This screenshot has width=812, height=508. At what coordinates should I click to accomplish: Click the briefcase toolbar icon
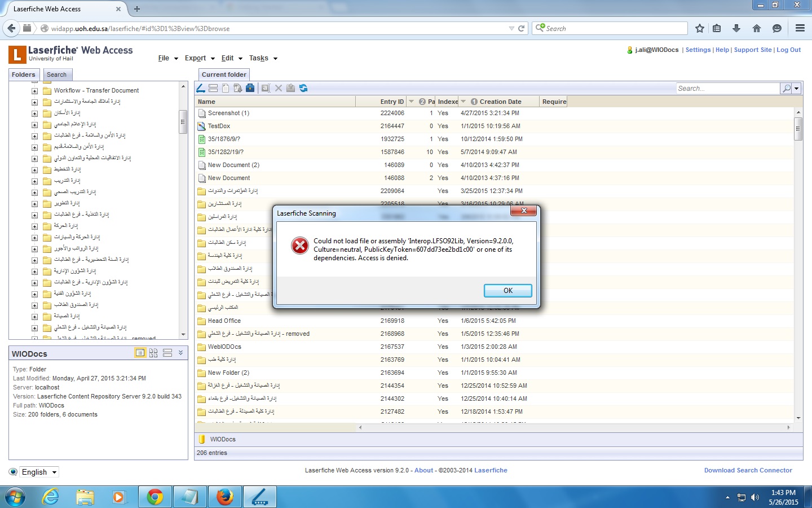click(250, 88)
